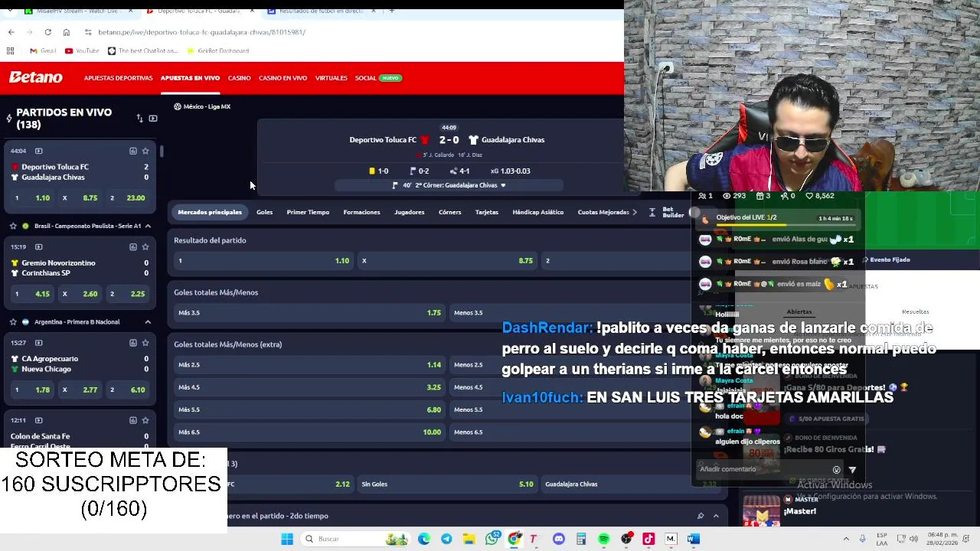Select Más 4.5 goals at 3.25
This screenshot has width=980, height=551.
pos(309,387)
